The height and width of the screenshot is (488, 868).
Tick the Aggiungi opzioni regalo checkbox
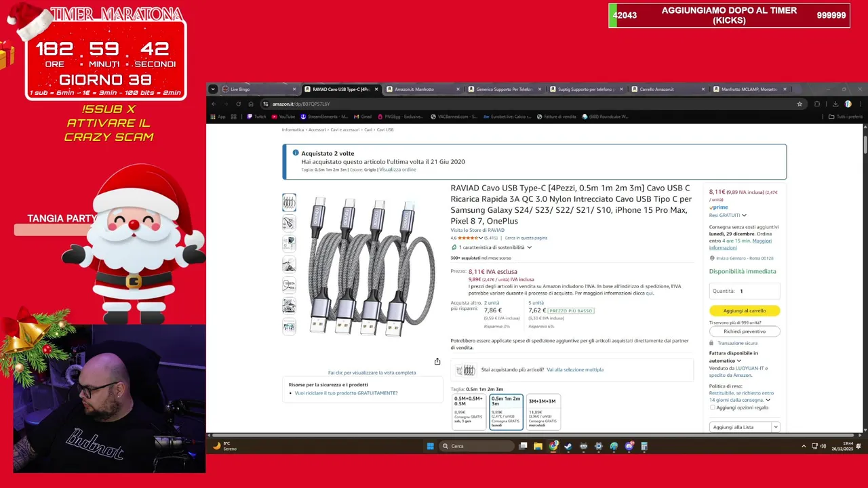(712, 407)
